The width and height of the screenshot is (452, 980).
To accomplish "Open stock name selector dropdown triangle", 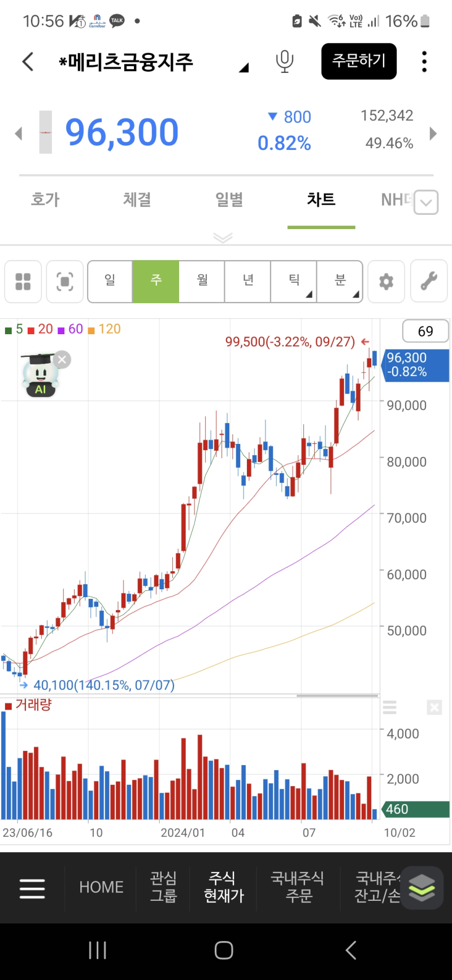I will tap(244, 68).
